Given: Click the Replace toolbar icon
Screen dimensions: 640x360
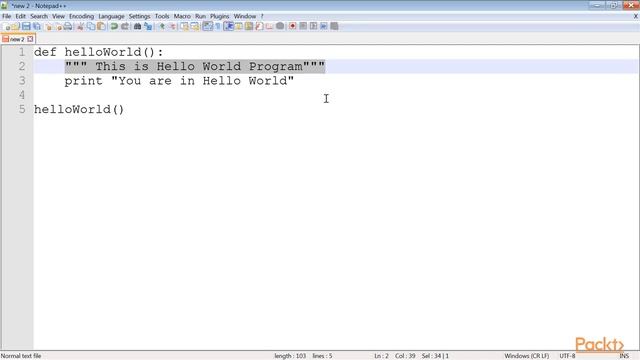Looking at the screenshot, I should [x=148, y=27].
